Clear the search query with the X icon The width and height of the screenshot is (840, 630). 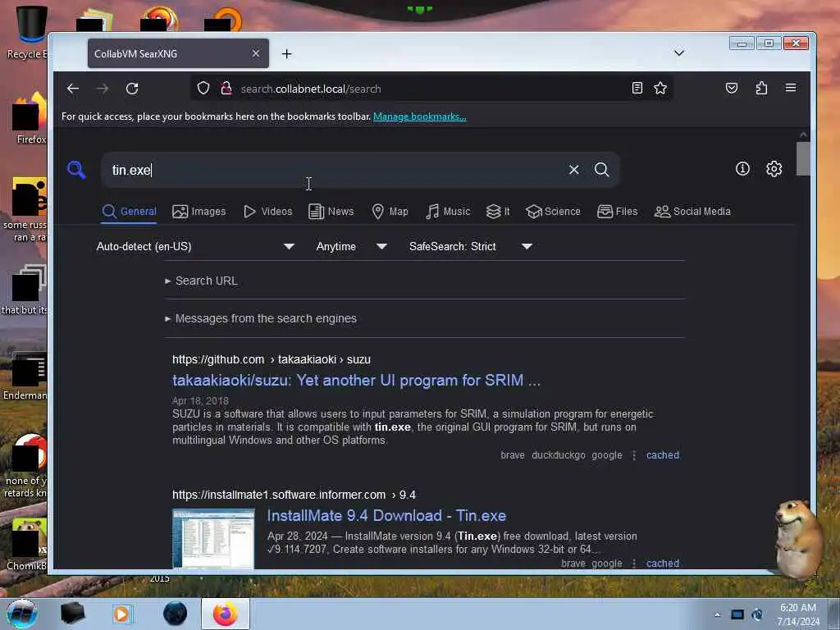coord(573,170)
